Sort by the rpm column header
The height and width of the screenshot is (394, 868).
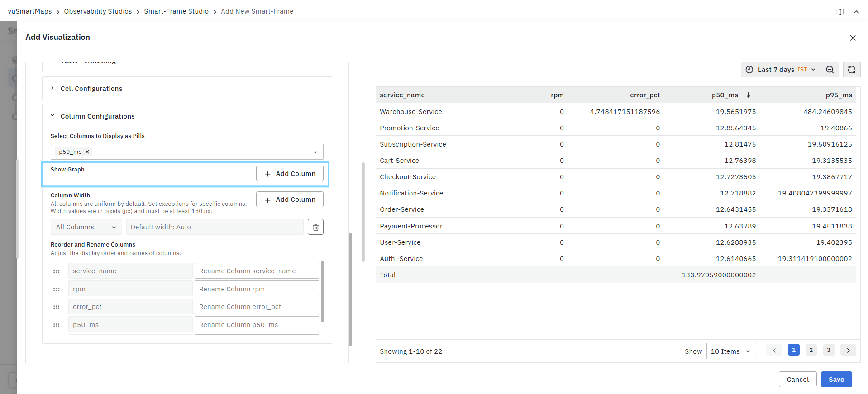click(x=557, y=95)
